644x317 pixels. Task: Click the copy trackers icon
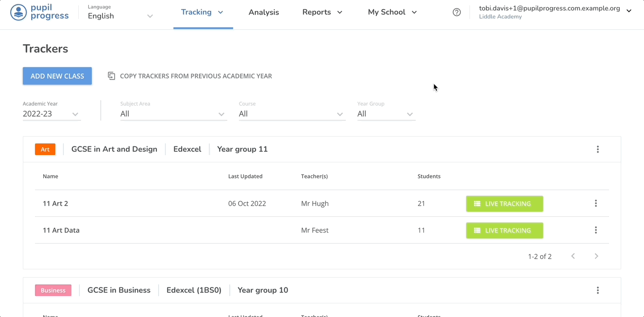click(111, 76)
